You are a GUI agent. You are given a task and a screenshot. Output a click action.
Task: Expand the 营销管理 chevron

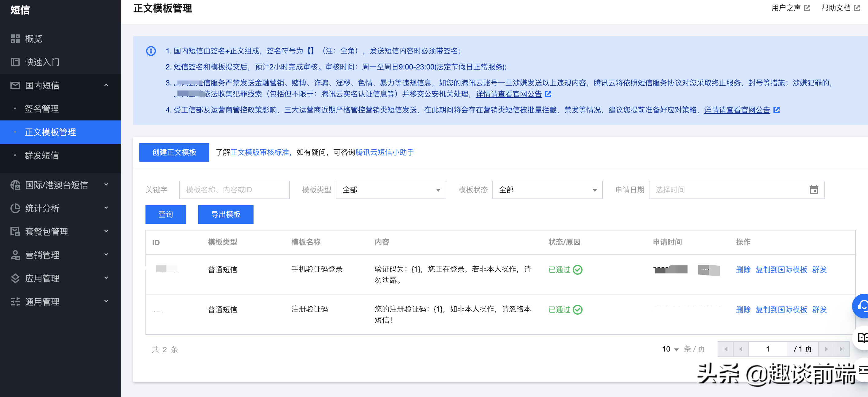click(x=106, y=254)
